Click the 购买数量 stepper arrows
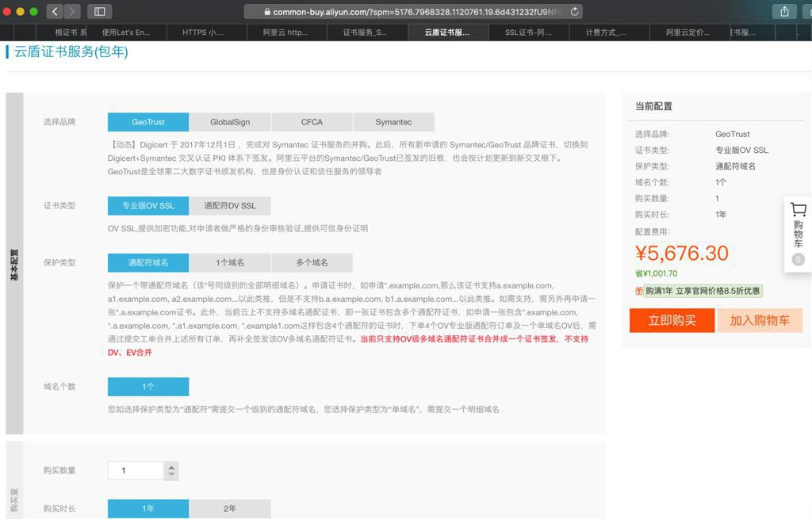 [171, 471]
